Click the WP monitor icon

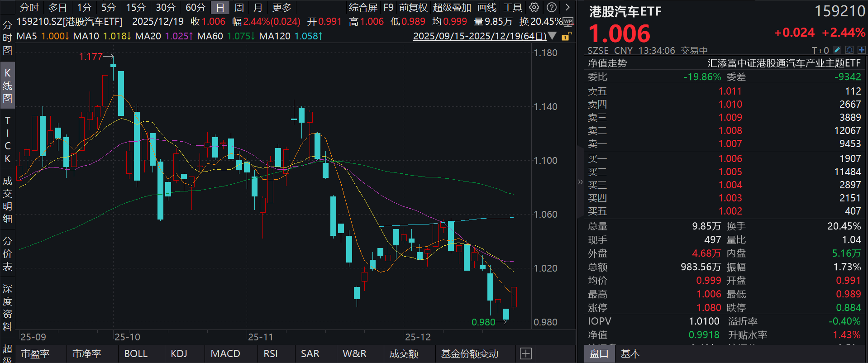point(568,22)
